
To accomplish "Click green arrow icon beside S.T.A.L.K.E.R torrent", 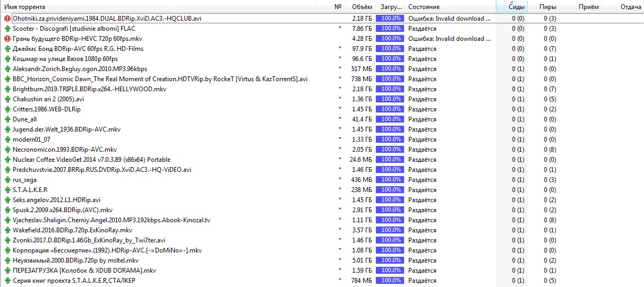I will click(7, 190).
